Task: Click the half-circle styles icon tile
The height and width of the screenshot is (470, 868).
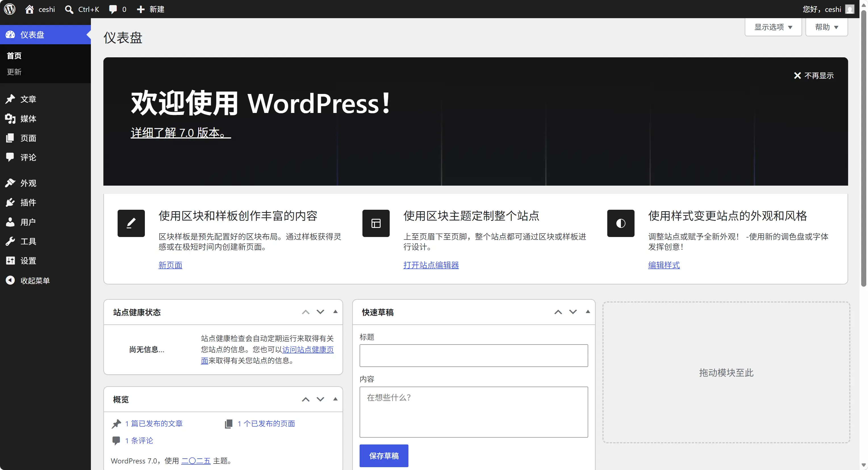Action: point(621,223)
